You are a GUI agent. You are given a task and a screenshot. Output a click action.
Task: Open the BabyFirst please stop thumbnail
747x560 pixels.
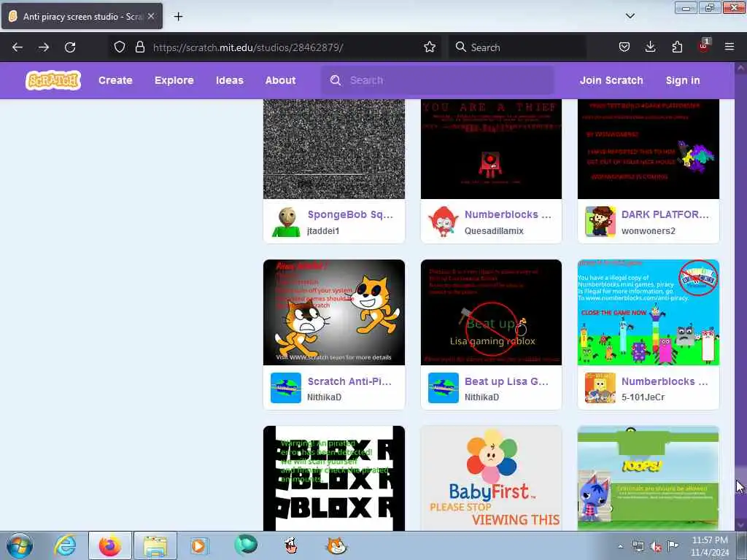(x=491, y=478)
